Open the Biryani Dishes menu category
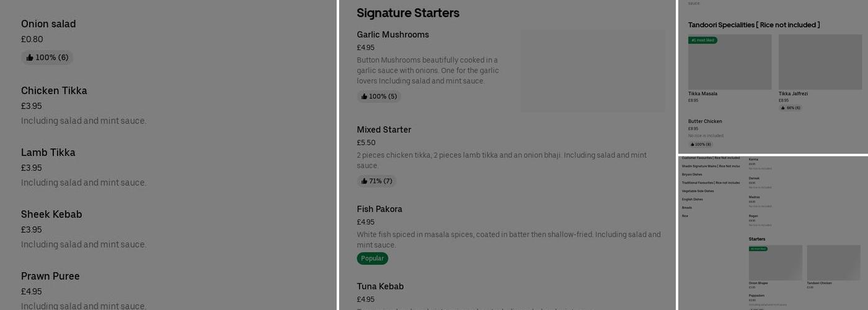This screenshot has width=868, height=310. [x=692, y=175]
